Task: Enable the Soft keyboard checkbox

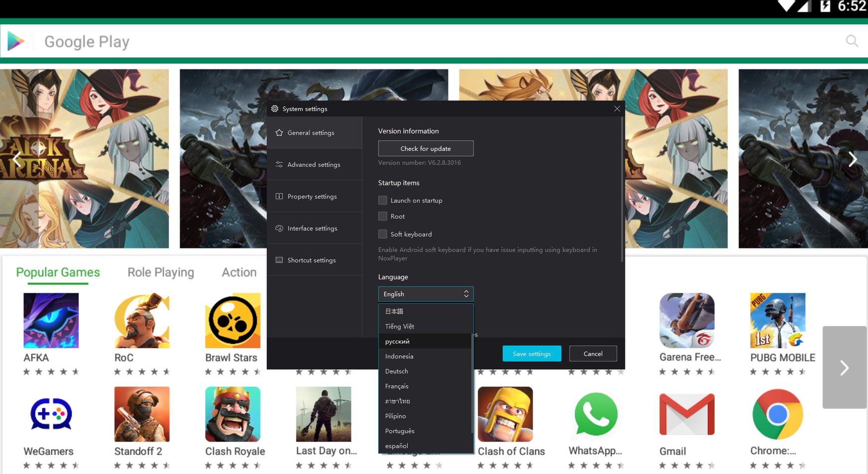Action: [x=383, y=234]
